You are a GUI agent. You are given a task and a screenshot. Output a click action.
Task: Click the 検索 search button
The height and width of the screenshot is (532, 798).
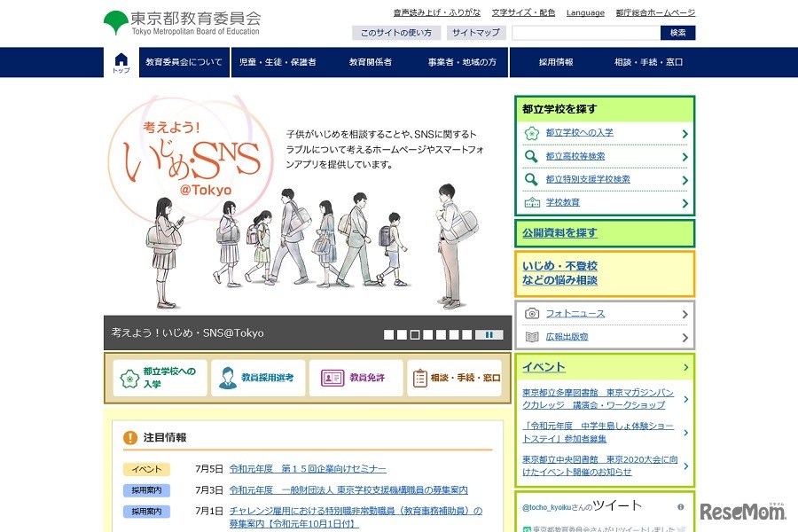(x=677, y=33)
